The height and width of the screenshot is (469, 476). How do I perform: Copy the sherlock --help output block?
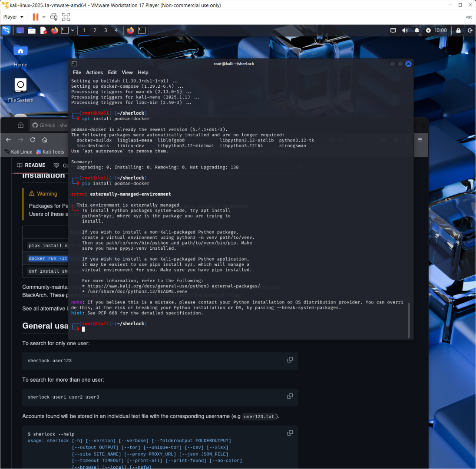(290, 433)
